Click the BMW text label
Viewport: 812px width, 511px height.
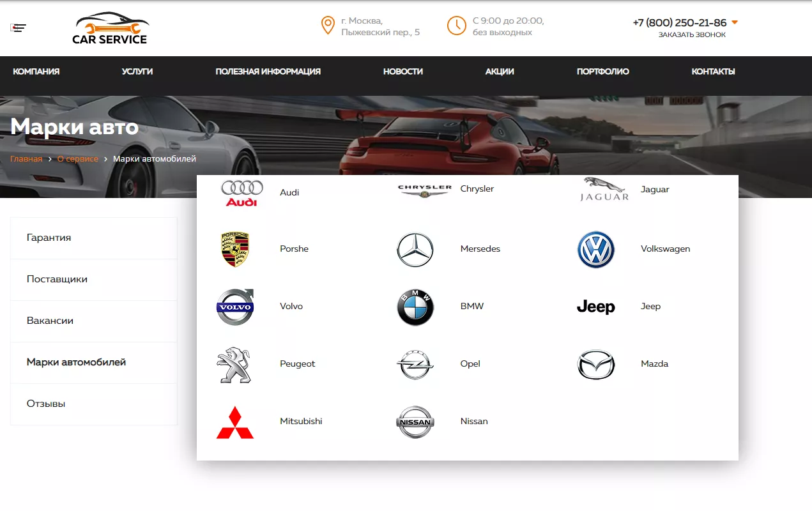point(472,307)
